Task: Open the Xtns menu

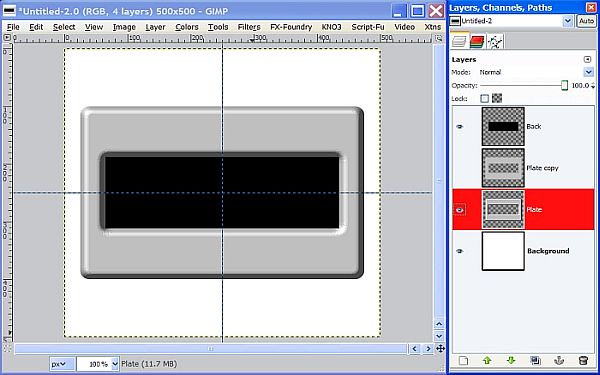Action: coord(432,27)
